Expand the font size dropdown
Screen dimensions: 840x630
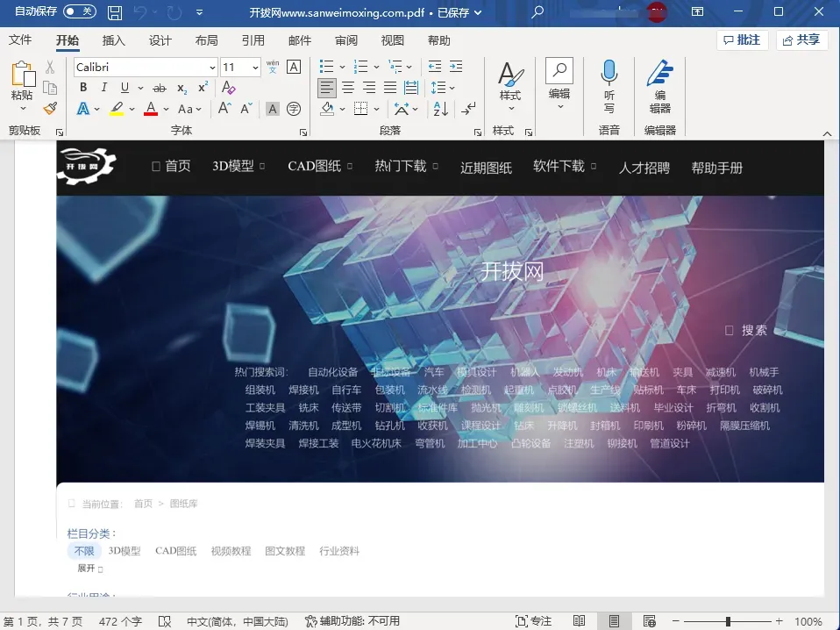click(255, 67)
